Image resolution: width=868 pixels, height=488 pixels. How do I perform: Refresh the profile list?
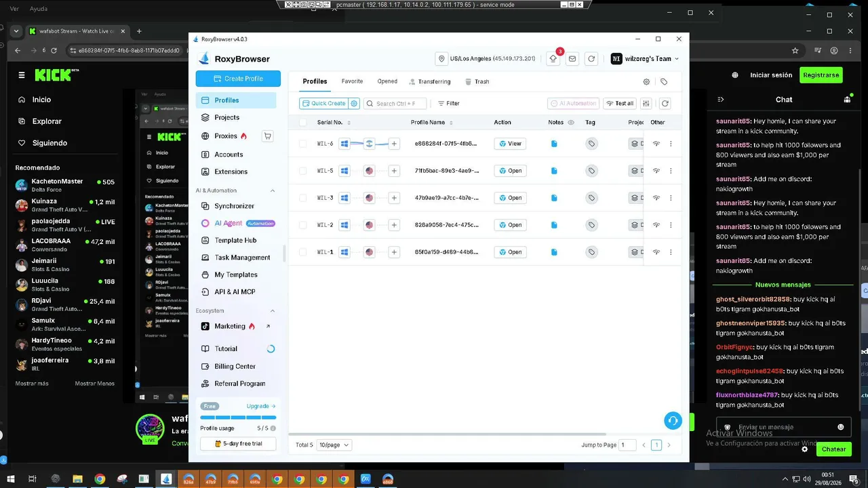(x=665, y=104)
